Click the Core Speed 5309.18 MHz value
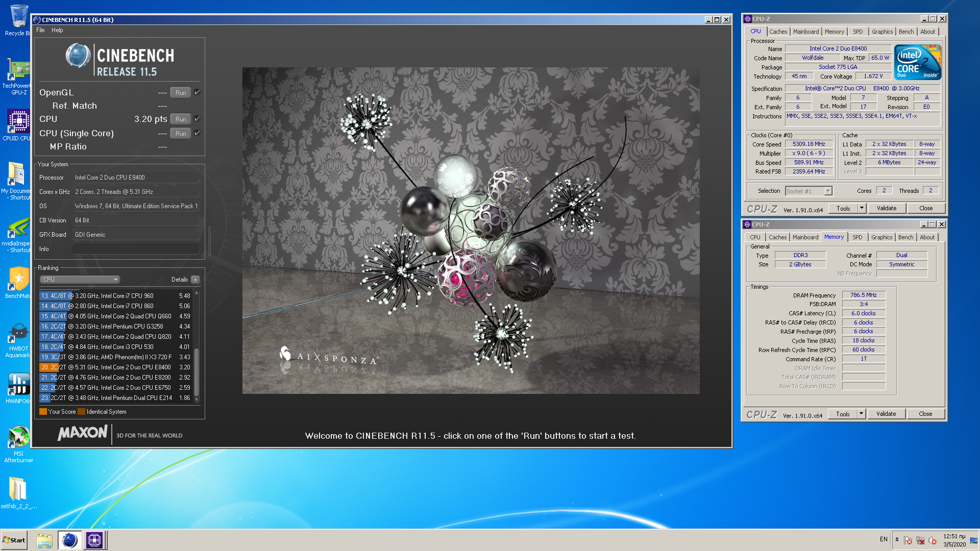Image resolution: width=980 pixels, height=551 pixels. click(809, 144)
